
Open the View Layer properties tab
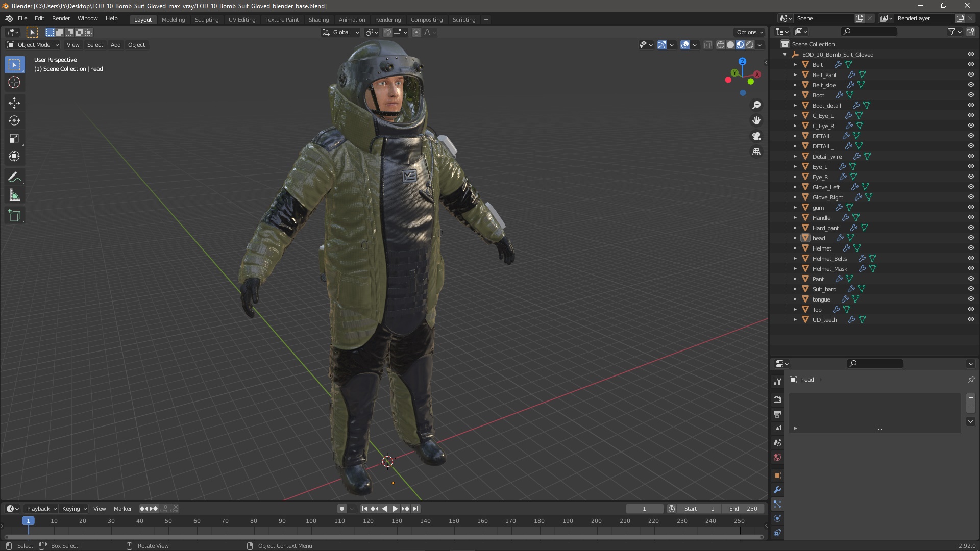coord(777,428)
